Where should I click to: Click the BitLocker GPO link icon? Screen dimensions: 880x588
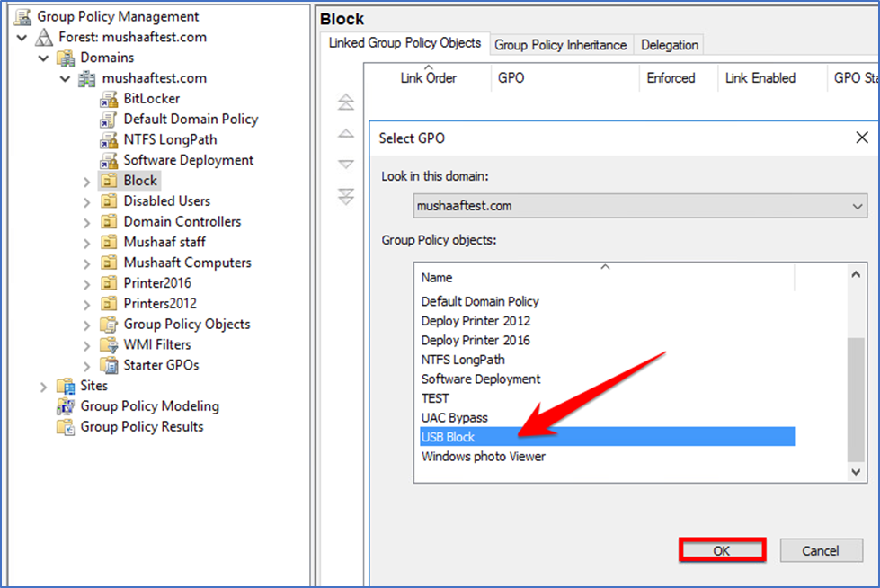(109, 99)
